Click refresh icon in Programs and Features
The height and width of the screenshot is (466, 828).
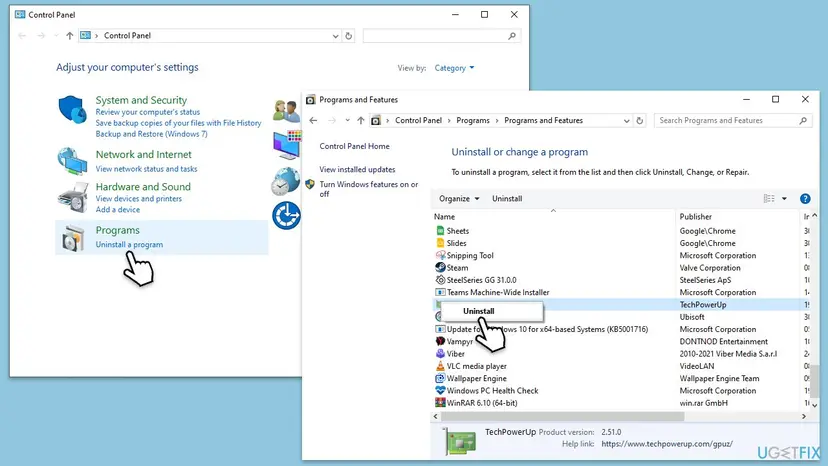[x=639, y=120]
